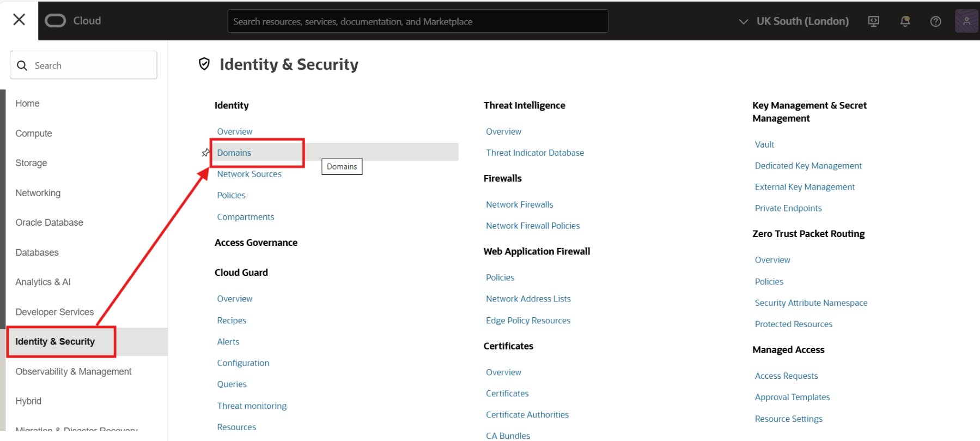Open Access Requests under Managed Access
Viewport: 980px width, 441px height.
tap(786, 376)
